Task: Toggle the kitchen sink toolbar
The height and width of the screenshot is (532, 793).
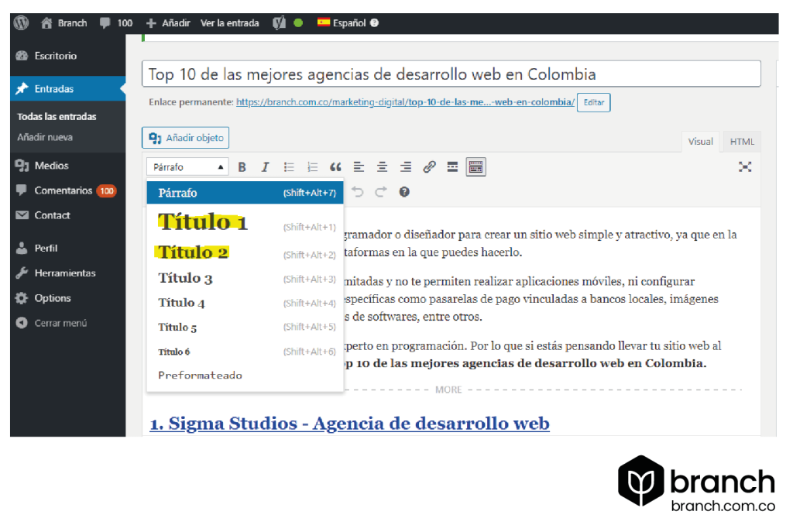Action: [x=475, y=166]
